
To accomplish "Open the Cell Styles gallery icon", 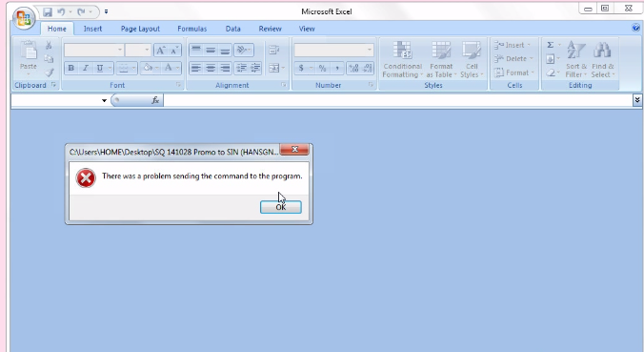I will pos(471,51).
